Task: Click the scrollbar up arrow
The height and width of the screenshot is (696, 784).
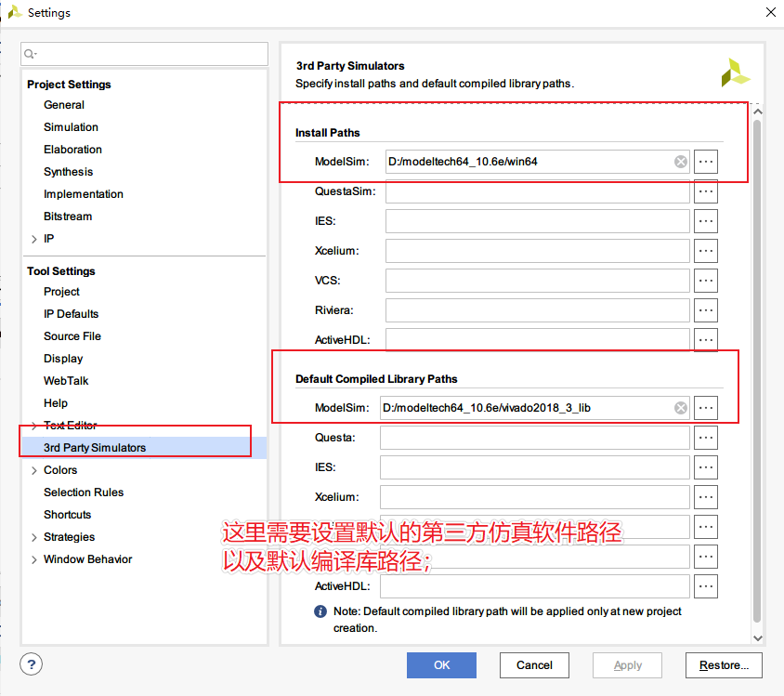Action: point(757,112)
